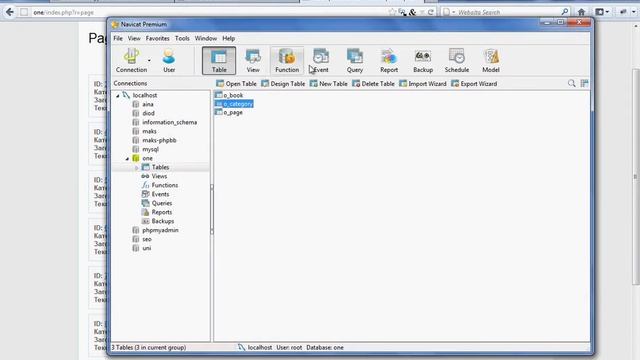Toggle the list view mode icon

point(584,83)
